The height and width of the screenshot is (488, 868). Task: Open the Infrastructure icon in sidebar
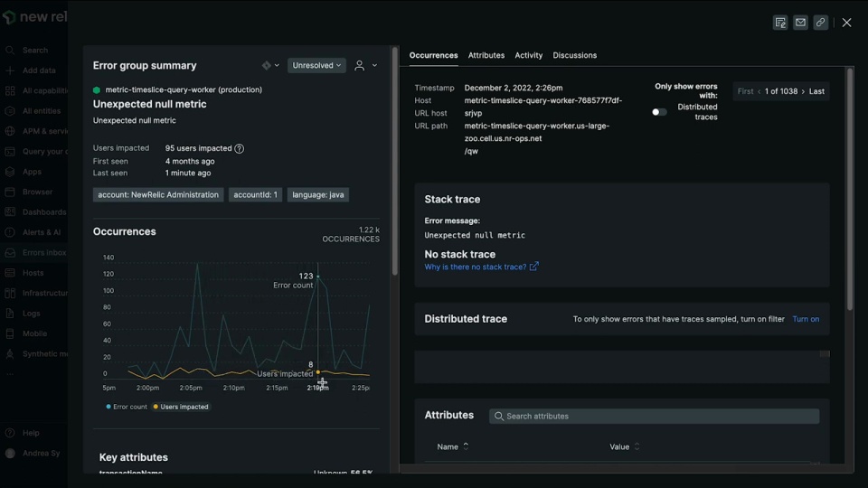[10, 293]
